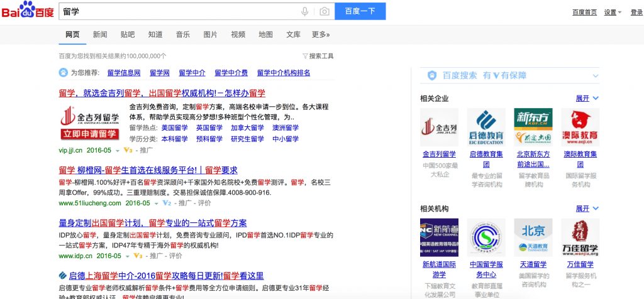The width and height of the screenshot is (644, 299).
Task: Open 万佳留学 organization thumbnail
Action: point(580,237)
